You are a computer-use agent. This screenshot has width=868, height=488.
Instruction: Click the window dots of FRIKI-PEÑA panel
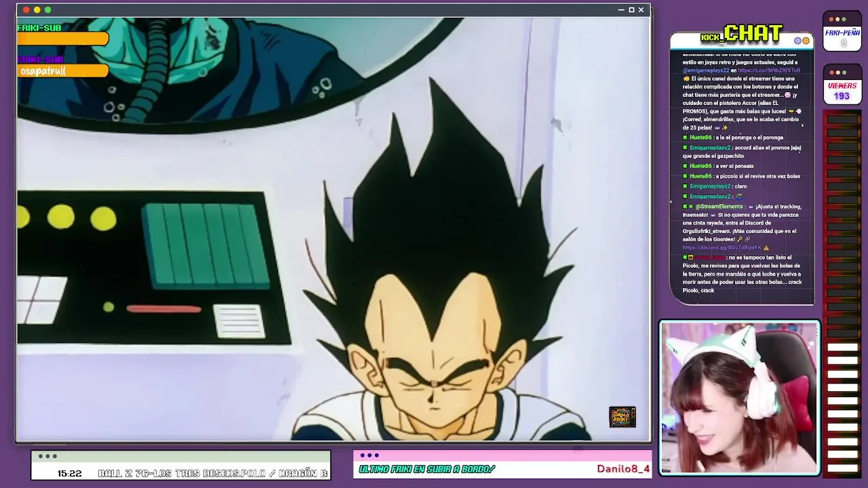pos(837,19)
